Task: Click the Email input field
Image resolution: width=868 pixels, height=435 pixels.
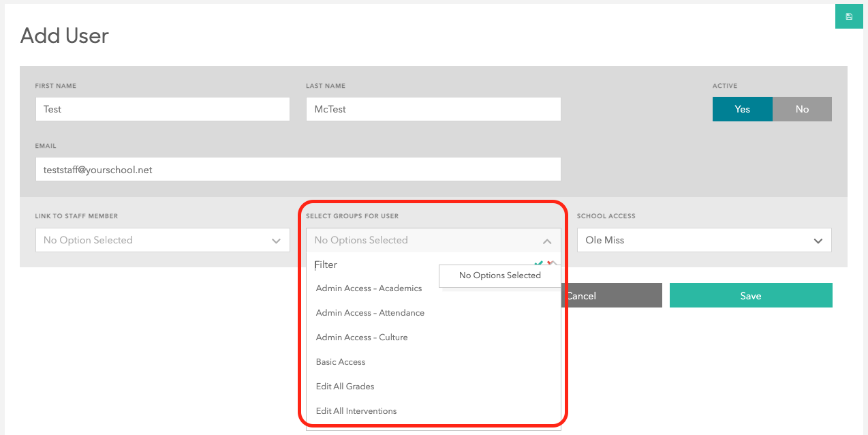Action: click(298, 170)
